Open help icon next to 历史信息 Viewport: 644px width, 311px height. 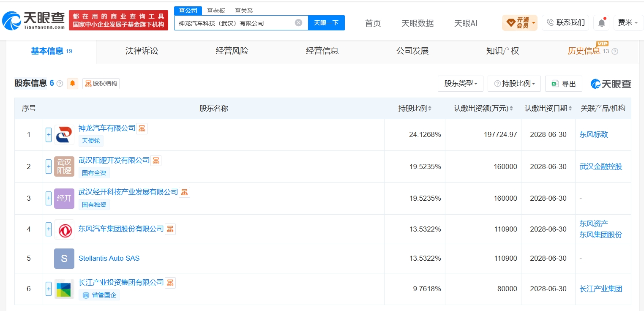[615, 52]
